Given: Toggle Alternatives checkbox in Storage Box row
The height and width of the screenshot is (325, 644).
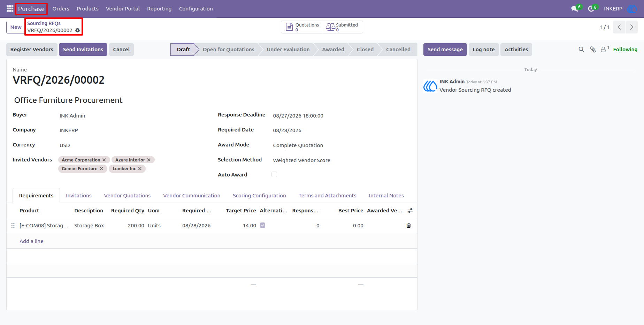Looking at the screenshot, I should 263,225.
